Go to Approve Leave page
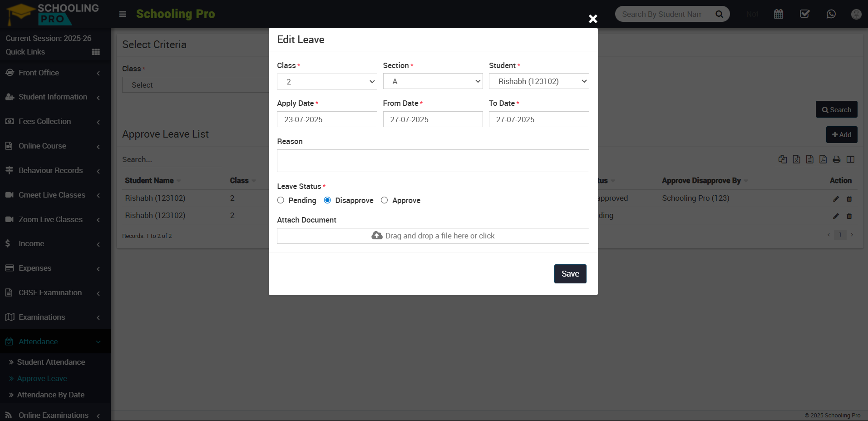 [42, 378]
